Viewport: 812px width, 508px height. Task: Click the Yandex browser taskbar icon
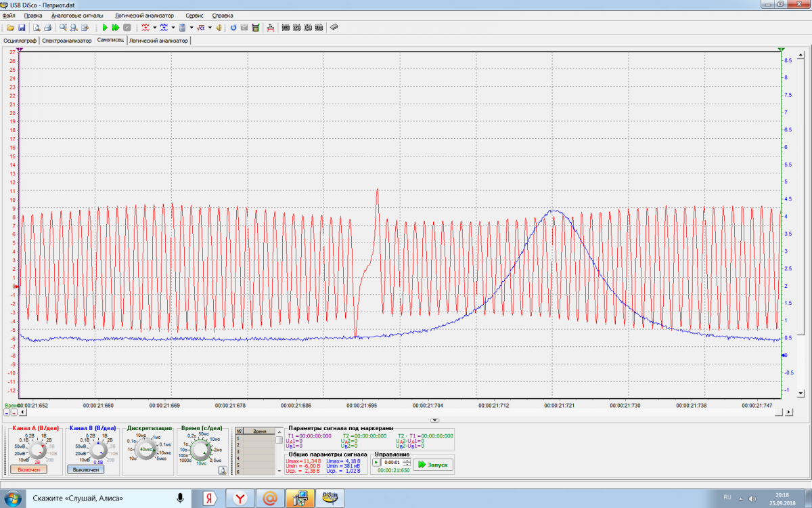coord(240,498)
